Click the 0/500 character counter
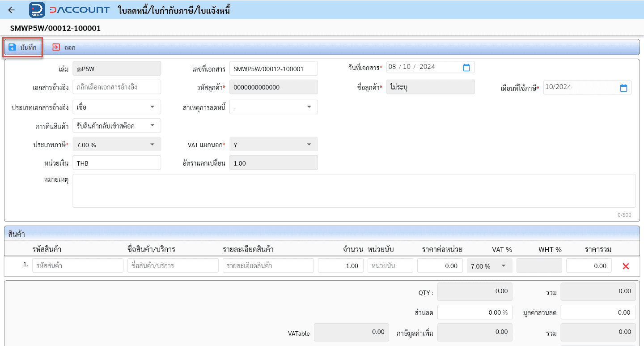The height and width of the screenshot is (346, 644). (x=624, y=215)
